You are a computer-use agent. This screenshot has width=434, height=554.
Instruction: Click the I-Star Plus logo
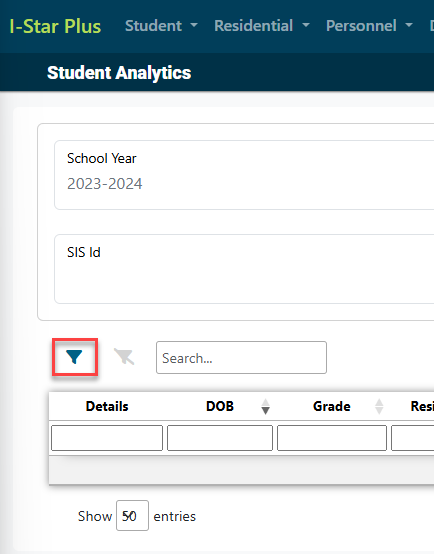point(55,26)
